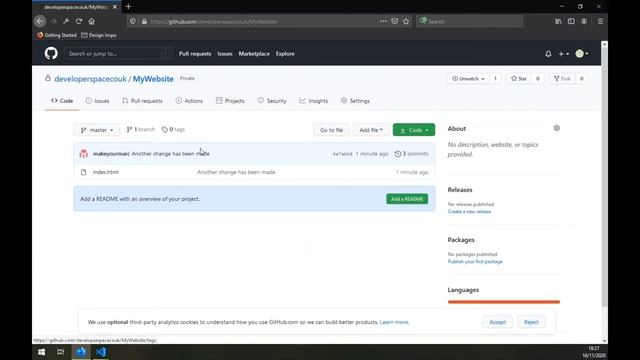Click the padlock site info icon
640x360 pixels.
coord(144,21)
